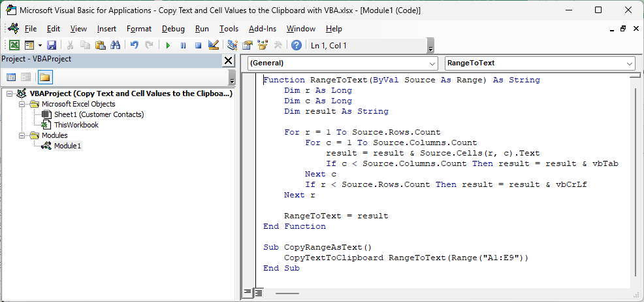644x302 pixels.
Task: Collapse the VBAProject root node
Action: 9,93
